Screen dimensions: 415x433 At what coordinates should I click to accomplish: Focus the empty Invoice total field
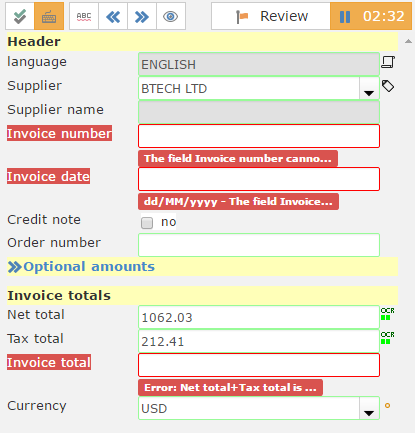[259, 365]
